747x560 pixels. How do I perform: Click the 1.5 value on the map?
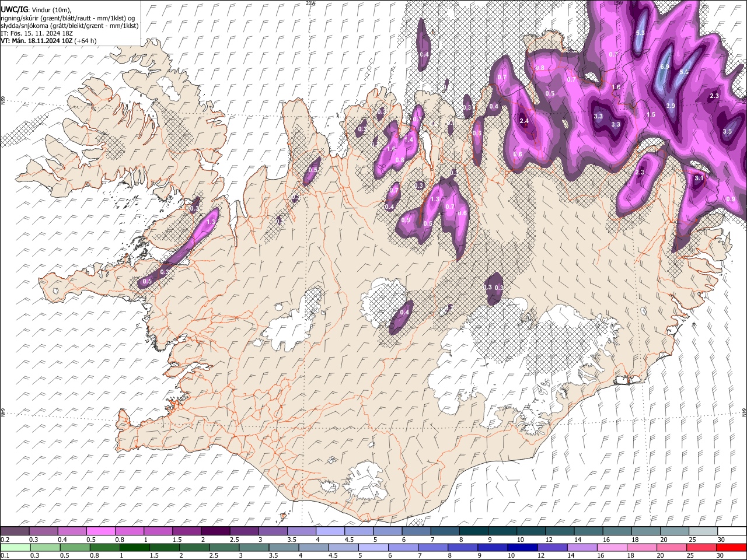click(x=651, y=115)
